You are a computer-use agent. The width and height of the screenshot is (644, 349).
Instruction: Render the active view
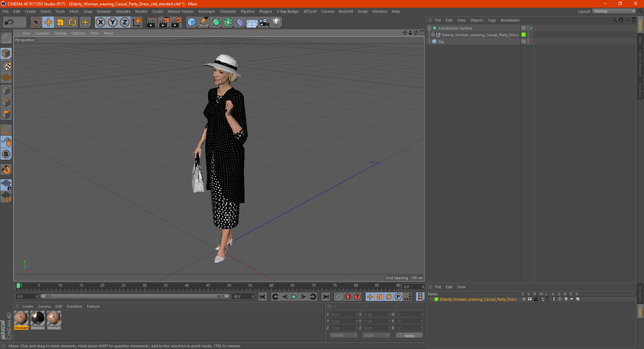152,22
